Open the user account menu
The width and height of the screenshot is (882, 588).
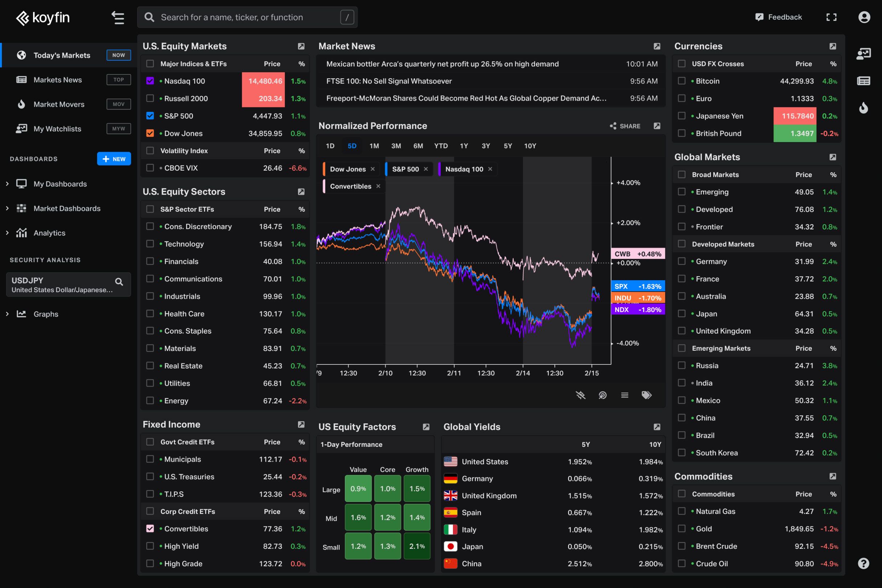coord(864,17)
